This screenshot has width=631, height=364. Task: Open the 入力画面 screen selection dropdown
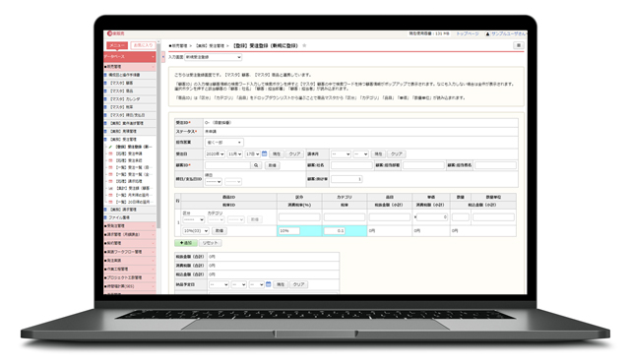214,57
